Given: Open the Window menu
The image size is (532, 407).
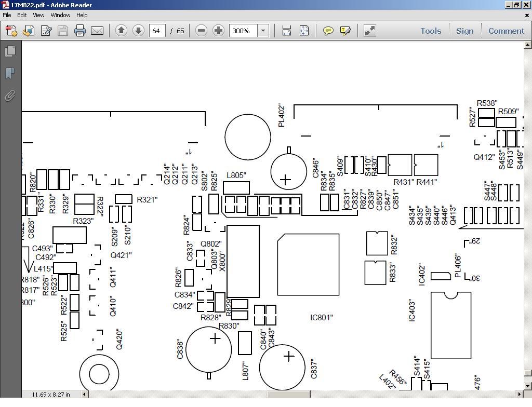Looking at the screenshot, I should pos(60,15).
